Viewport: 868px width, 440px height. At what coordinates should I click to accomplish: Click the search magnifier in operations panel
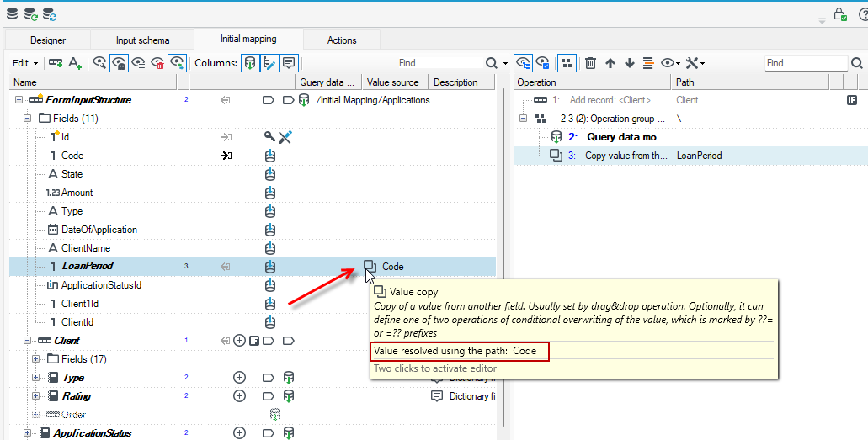pos(857,63)
